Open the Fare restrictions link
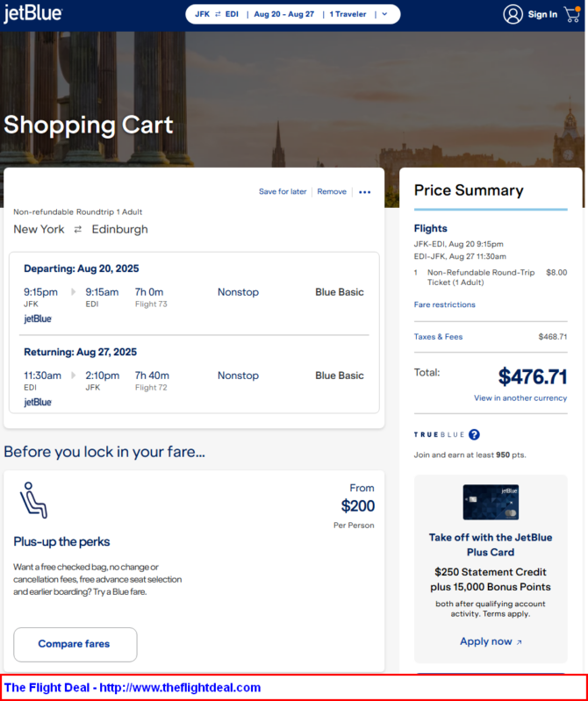This screenshot has width=588, height=701. [444, 304]
